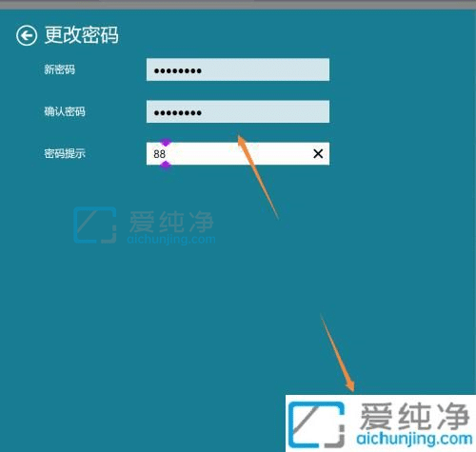This screenshot has height=452, width=476.
Task: Click the 确认密码 label
Action: 65,111
